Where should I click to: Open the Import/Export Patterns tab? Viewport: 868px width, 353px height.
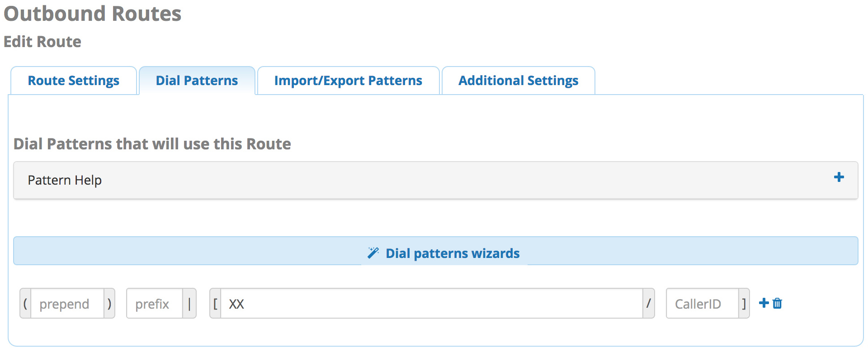tap(348, 80)
